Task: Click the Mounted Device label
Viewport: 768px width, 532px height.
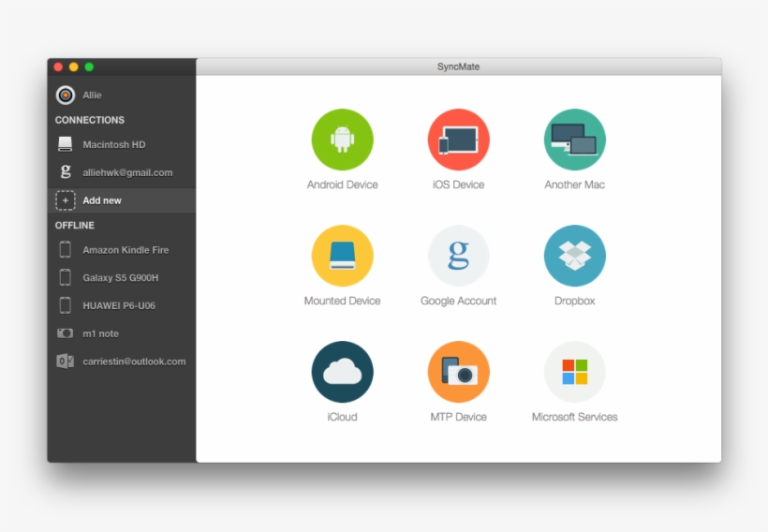Action: (343, 301)
